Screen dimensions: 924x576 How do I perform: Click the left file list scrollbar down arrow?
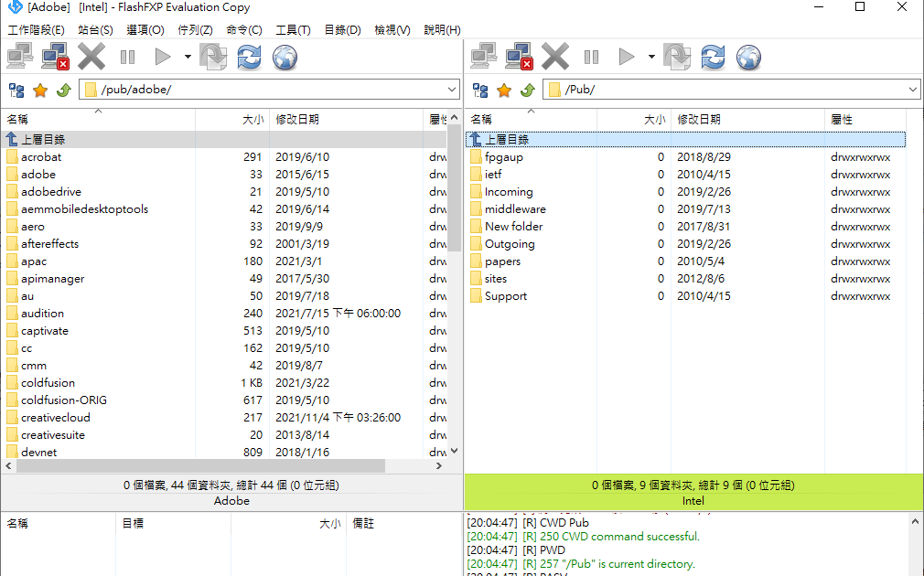455,451
